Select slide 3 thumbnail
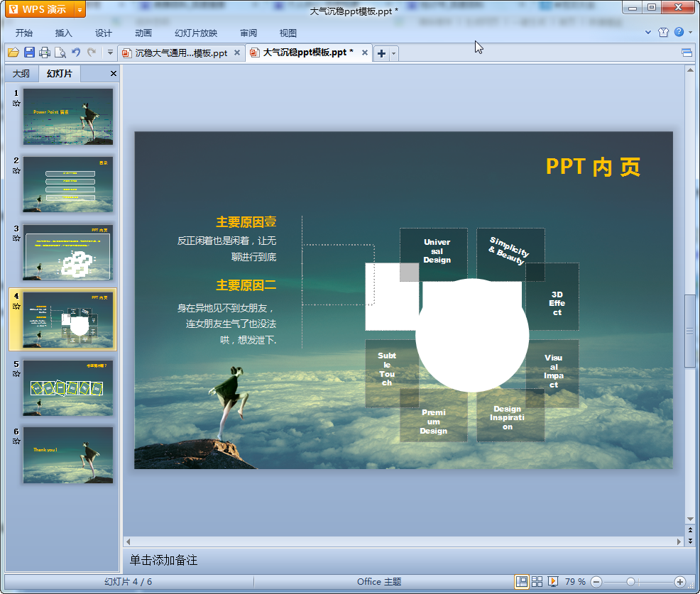 coord(68,252)
